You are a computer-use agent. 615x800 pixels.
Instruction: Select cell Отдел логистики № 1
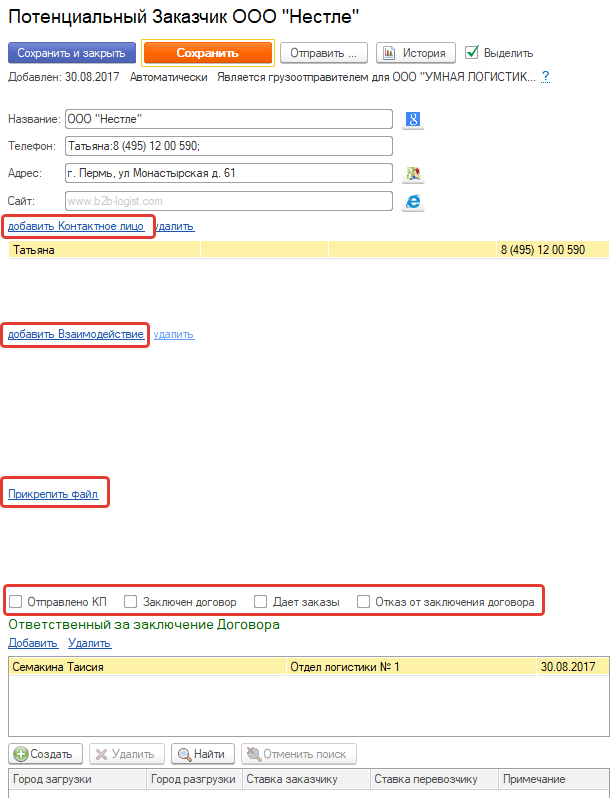click(411, 666)
